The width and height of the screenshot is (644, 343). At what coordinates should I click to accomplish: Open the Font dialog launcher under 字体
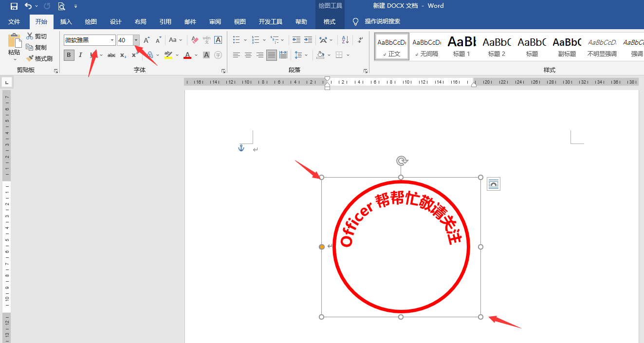pyautogui.click(x=223, y=71)
